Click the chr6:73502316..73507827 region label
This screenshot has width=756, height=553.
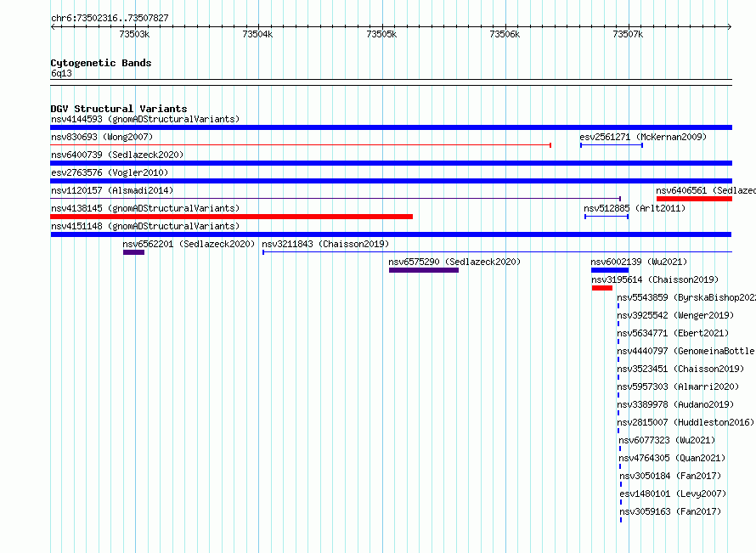coord(110,19)
